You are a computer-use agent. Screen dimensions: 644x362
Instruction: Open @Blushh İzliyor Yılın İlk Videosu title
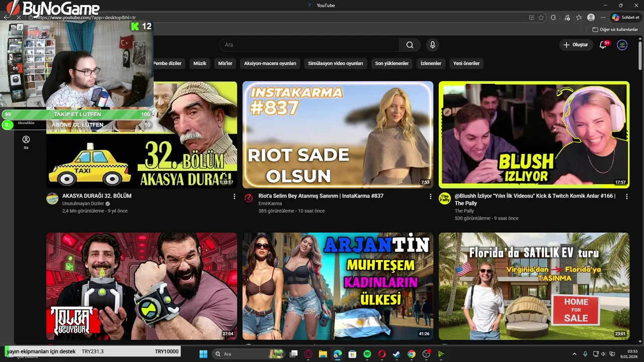tap(535, 200)
